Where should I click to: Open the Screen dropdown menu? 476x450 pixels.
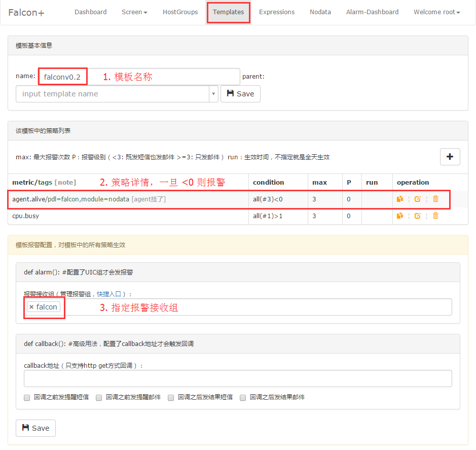pos(134,12)
